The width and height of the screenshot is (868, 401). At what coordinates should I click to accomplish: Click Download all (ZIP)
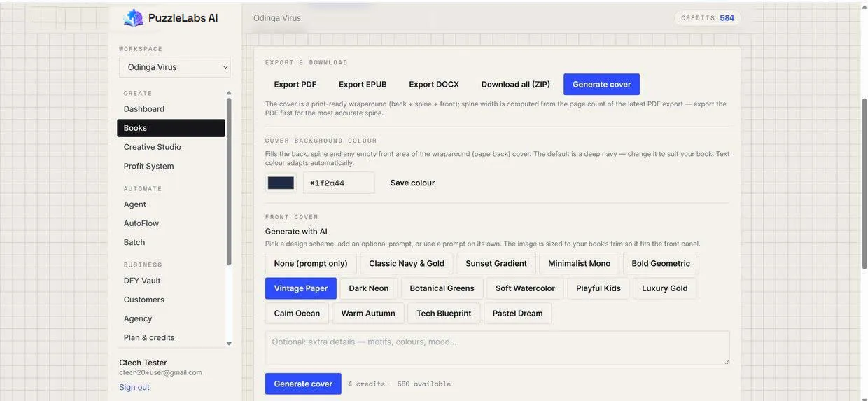pos(516,84)
